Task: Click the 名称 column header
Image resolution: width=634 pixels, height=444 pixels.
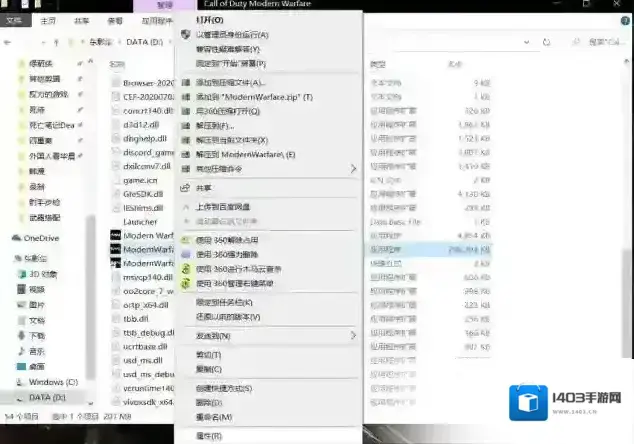Action: pos(117,64)
